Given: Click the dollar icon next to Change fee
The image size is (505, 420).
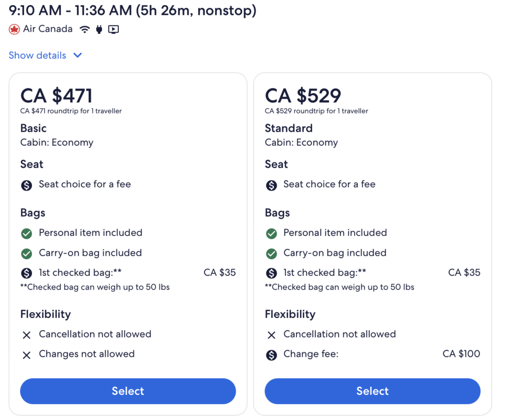Looking at the screenshot, I should tap(271, 355).
